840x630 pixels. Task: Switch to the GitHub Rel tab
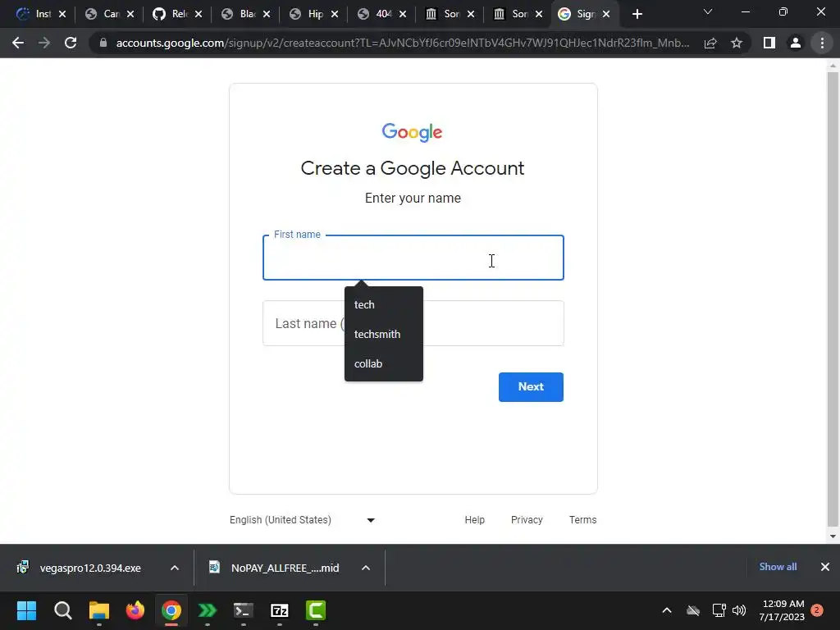tap(170, 14)
